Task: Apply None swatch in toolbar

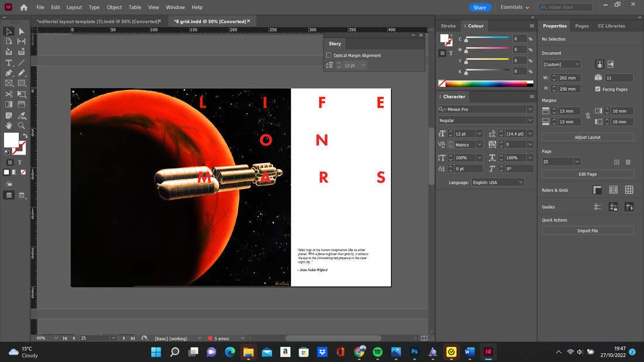Action: click(23, 173)
